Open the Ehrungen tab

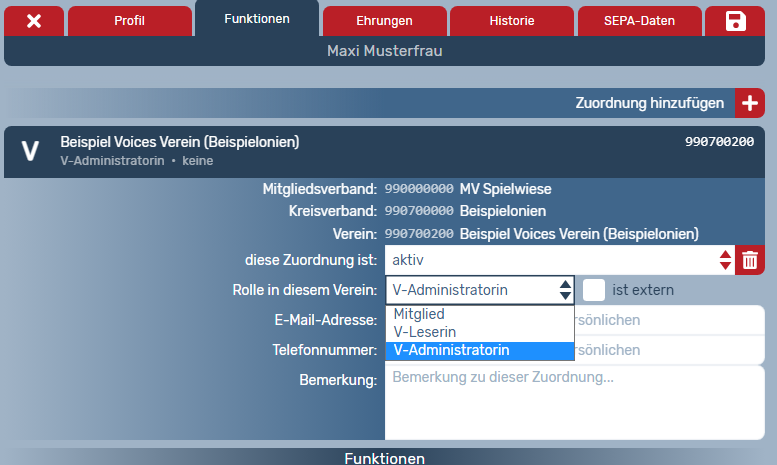383,21
